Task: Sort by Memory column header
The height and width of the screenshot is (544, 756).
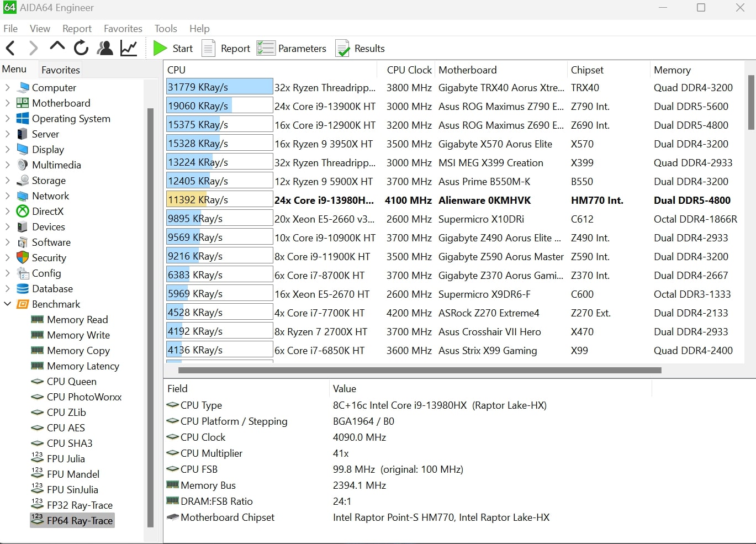Action: pyautogui.click(x=672, y=70)
